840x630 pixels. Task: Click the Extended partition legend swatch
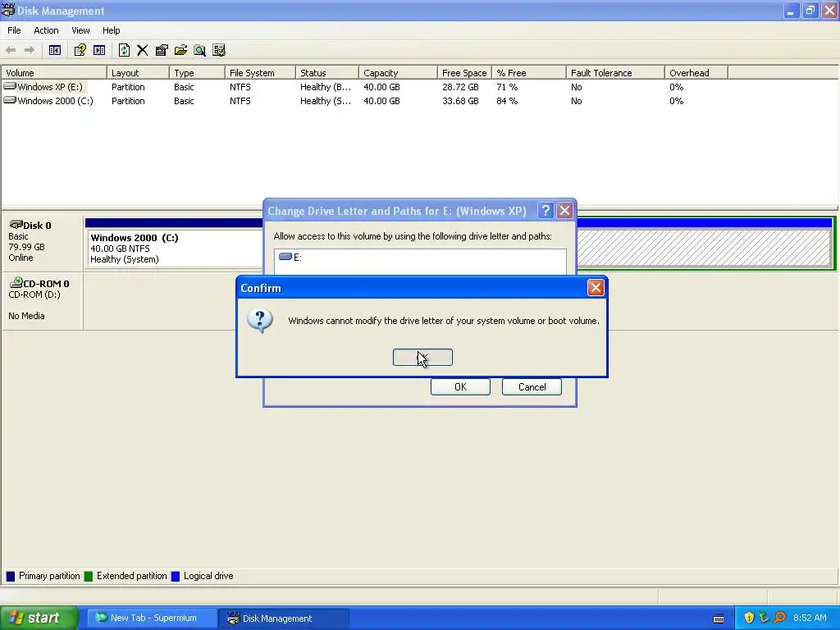coord(89,577)
